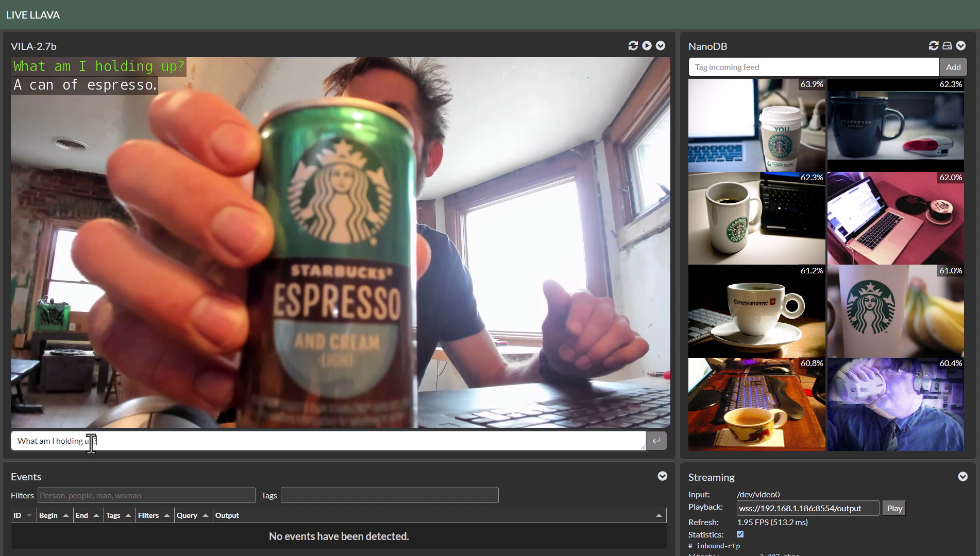Viewport: 980px width, 556px height.
Task: Submit prompt with the enter arrow button
Action: [656, 441]
